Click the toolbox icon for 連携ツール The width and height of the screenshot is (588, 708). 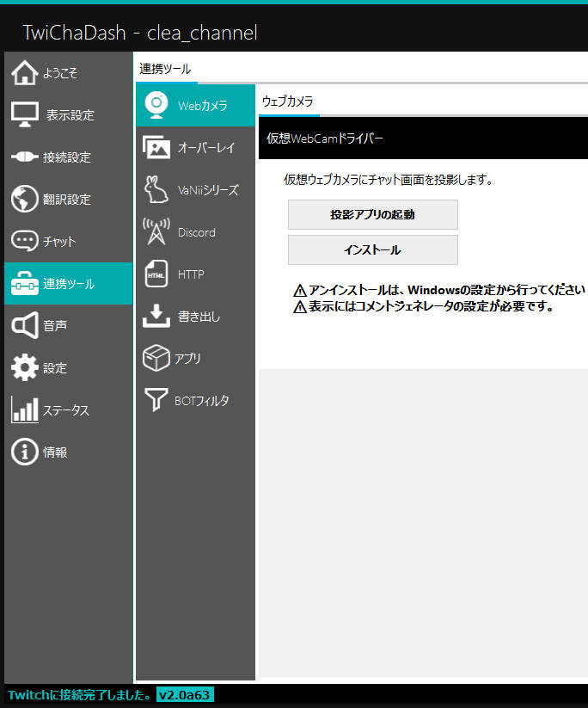coord(24,283)
